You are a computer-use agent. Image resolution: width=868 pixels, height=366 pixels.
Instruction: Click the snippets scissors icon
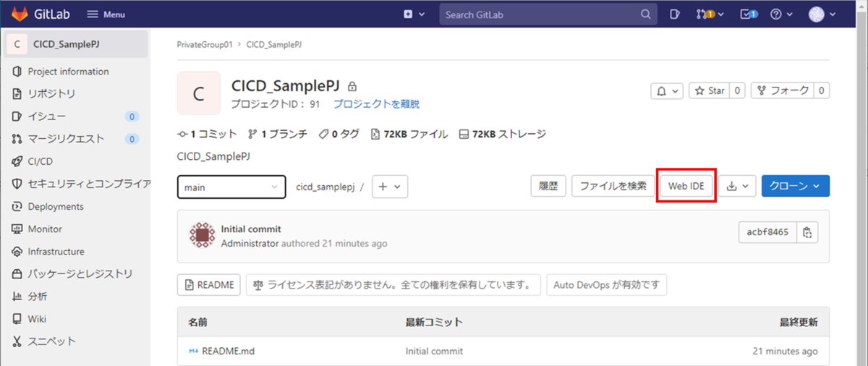click(x=17, y=341)
